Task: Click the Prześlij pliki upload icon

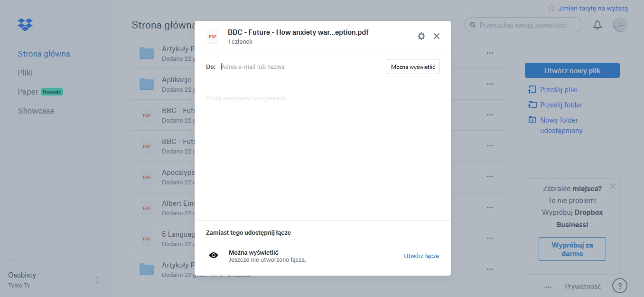Action: tap(532, 90)
